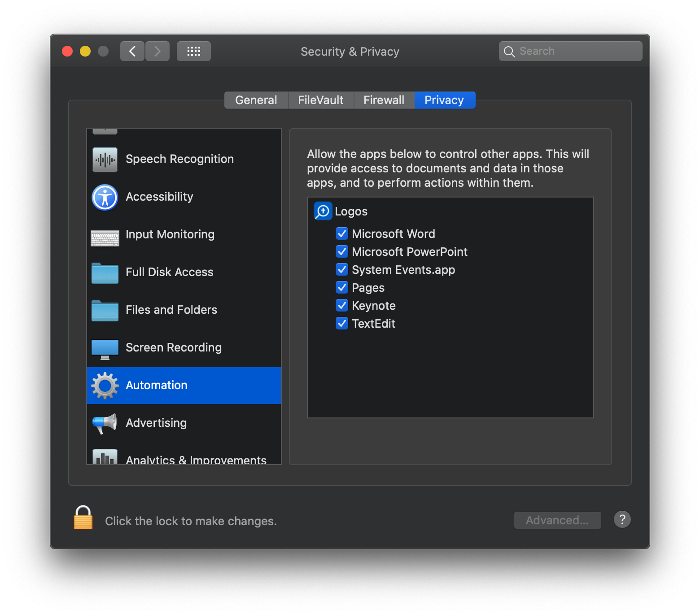Click the Analytics & Improvements chart icon
Screen dimensions: 700x615
click(x=105, y=457)
